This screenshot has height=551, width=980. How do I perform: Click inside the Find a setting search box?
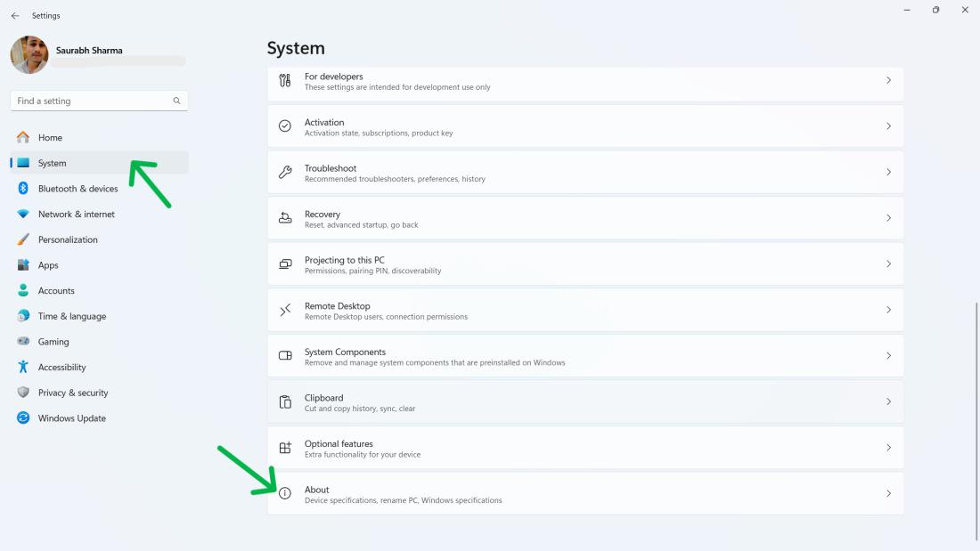click(98, 101)
